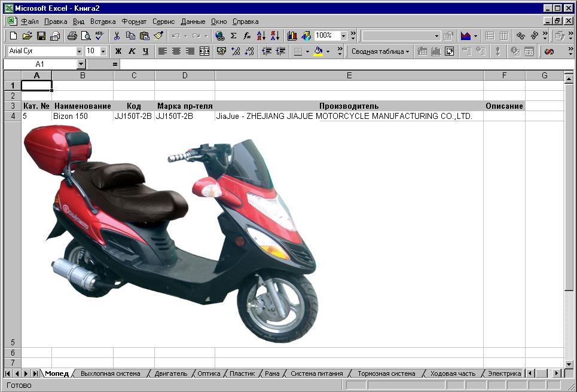
Task: Click the last-sheet tab scroll button
Action: tap(35, 373)
